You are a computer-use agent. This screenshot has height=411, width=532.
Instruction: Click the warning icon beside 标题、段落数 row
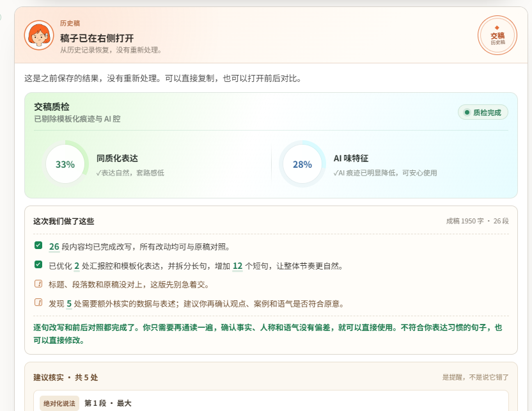pos(38,284)
